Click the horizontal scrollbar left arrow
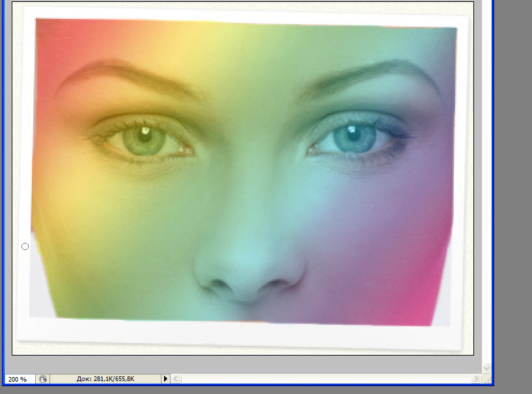Screen dimensions: 532x394 [176, 379]
